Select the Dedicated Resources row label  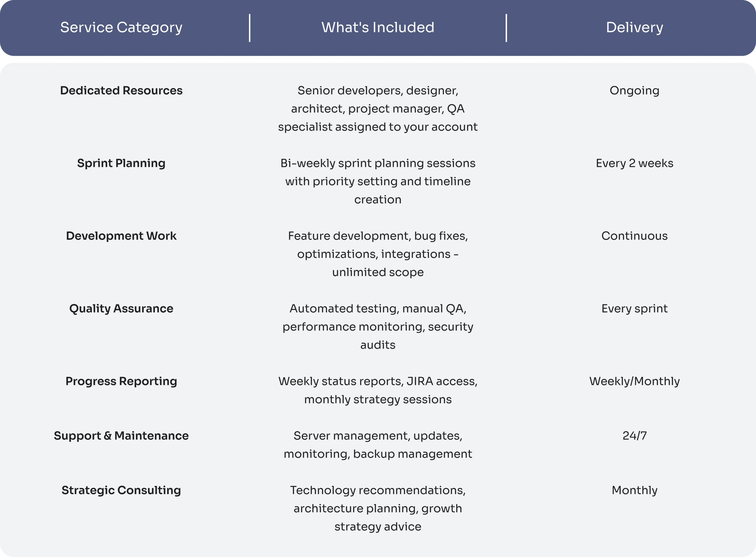point(121,90)
